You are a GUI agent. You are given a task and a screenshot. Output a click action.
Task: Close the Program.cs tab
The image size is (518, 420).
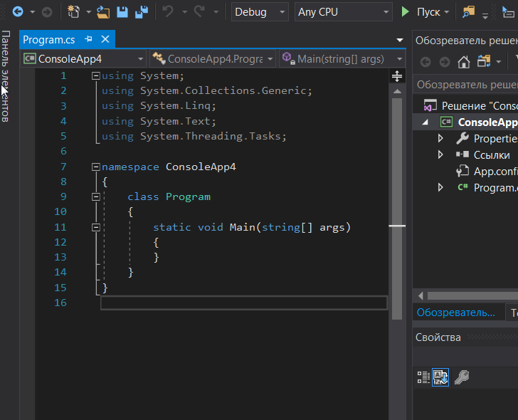pos(105,39)
